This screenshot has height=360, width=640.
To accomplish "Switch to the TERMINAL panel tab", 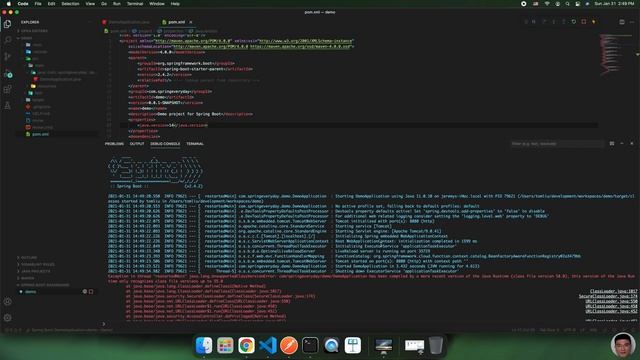I will (195, 144).
